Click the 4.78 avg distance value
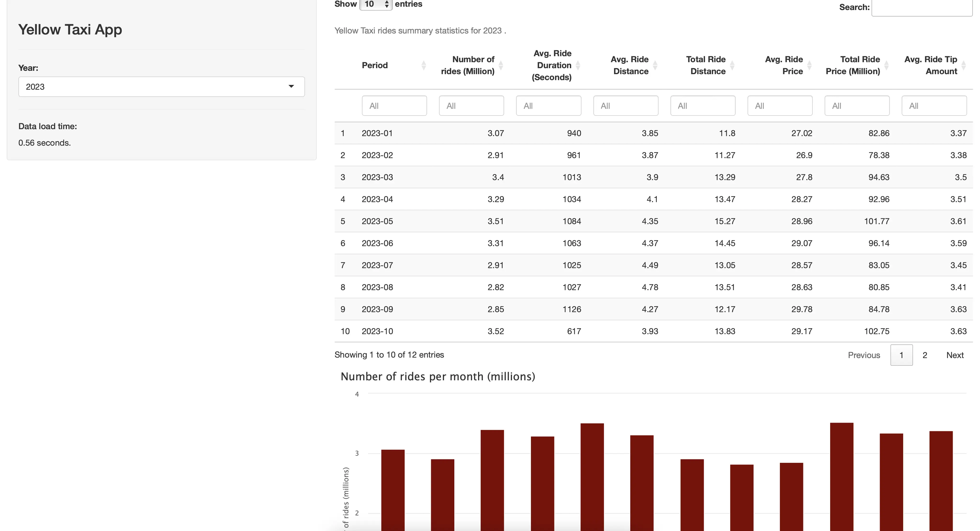 click(650, 287)
